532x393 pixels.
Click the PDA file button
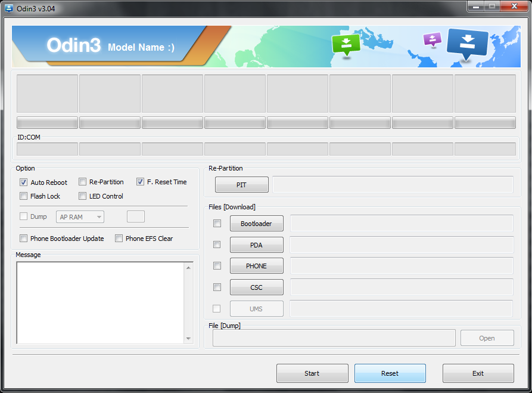coord(257,245)
